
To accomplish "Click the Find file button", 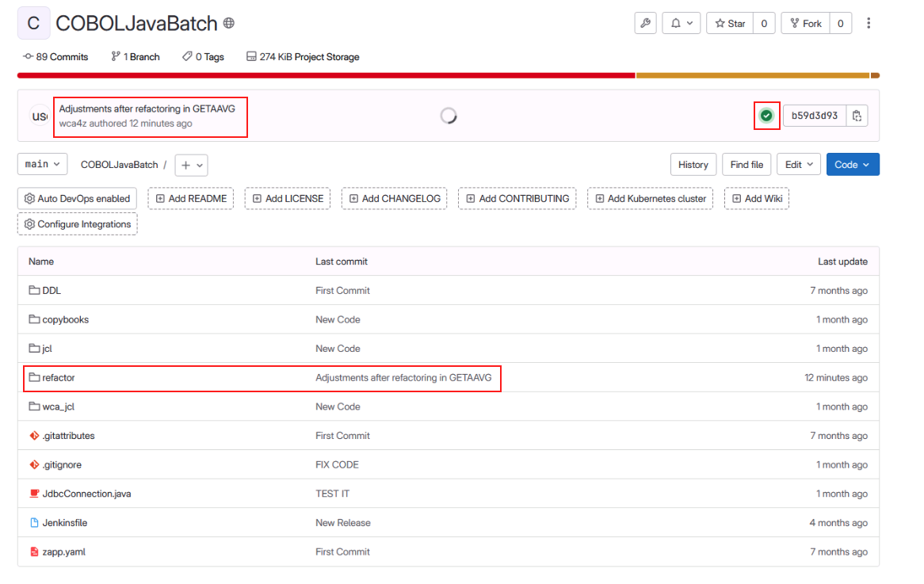I will (x=746, y=164).
